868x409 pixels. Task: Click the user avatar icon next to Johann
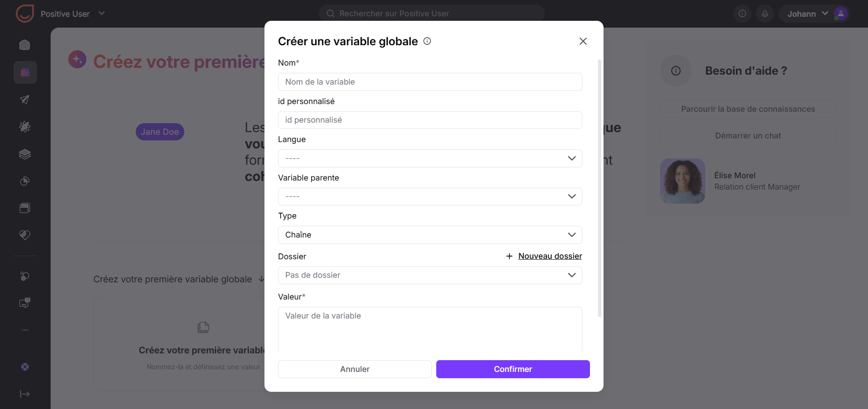(x=841, y=14)
